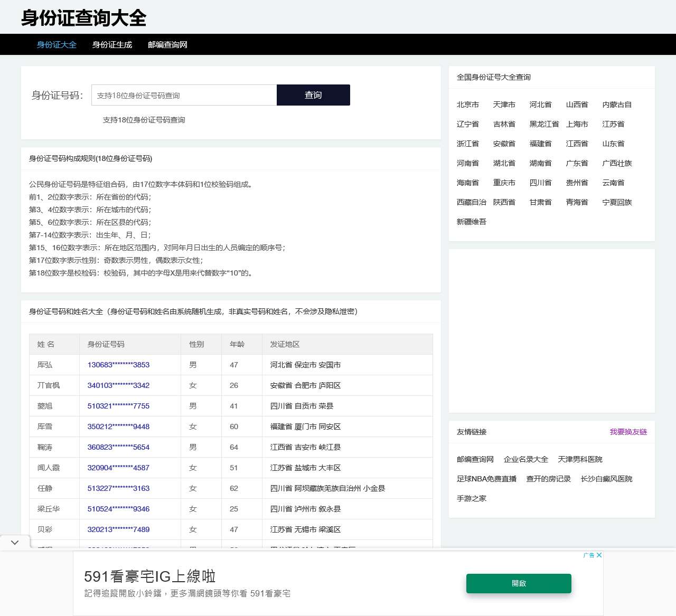Open the 北京市 province query page
The image size is (676, 616).
[467, 105]
